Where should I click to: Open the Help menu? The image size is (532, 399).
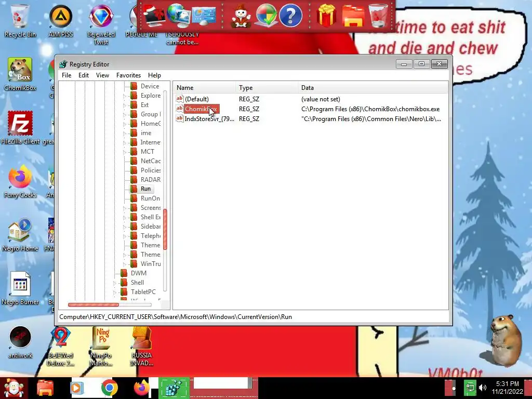click(154, 75)
